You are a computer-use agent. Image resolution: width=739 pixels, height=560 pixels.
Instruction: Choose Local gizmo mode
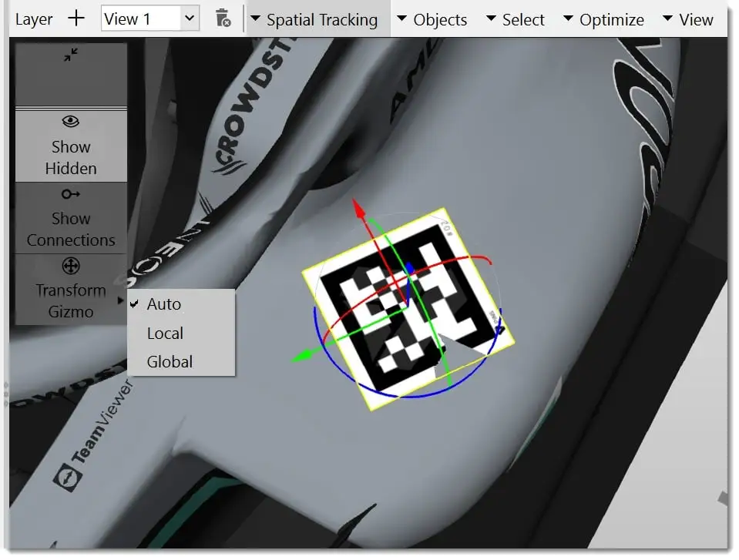181,333
